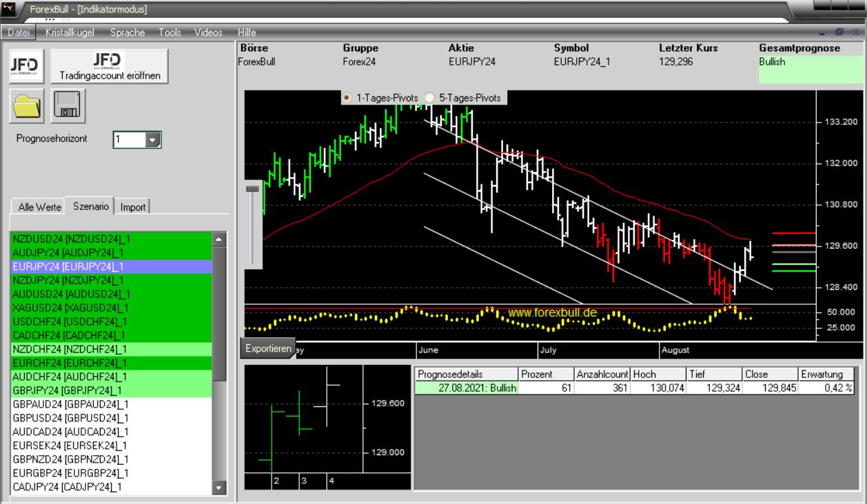Click the Symbol value EURJPY24_1
867x504 pixels.
(582, 61)
